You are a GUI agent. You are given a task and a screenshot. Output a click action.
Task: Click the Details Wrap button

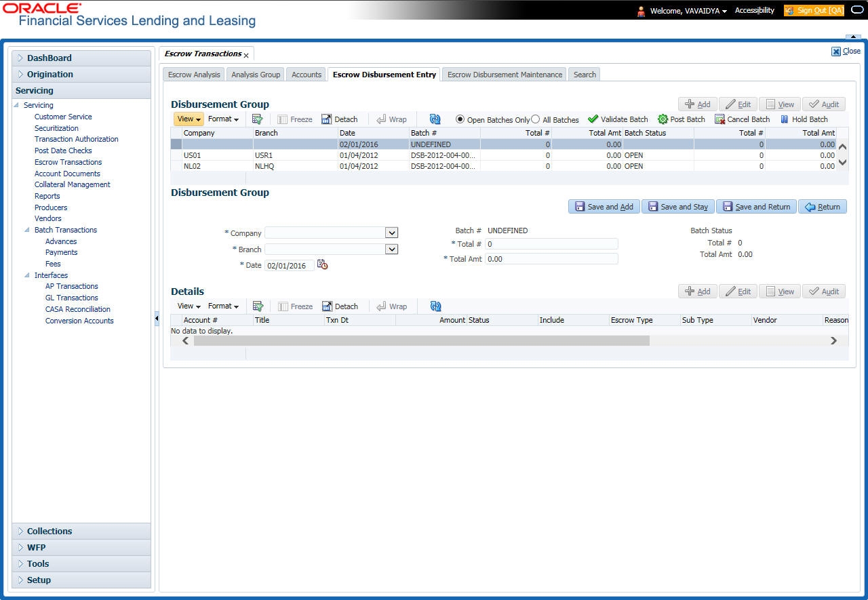(x=391, y=306)
